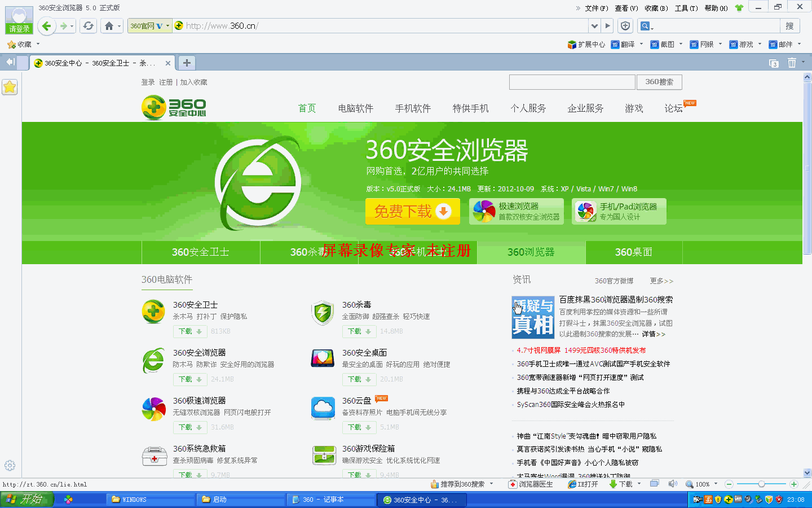
Task: Click the 游戏 games extension
Action: tap(742, 44)
